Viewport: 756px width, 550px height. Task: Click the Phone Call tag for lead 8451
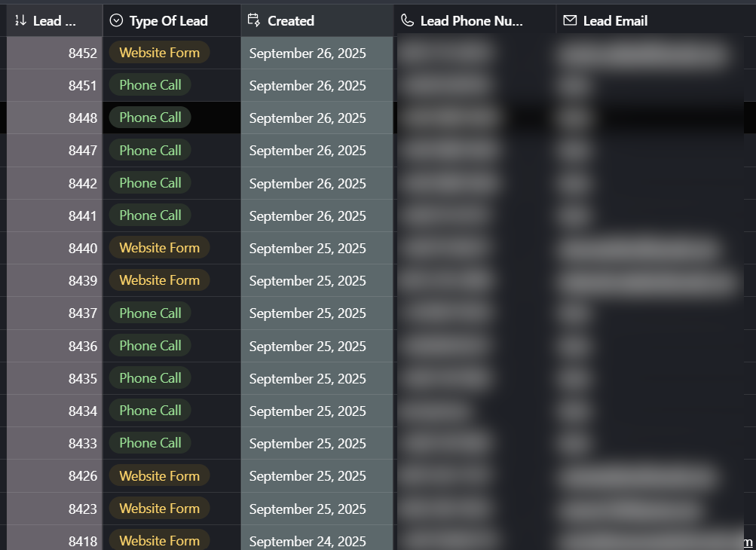(x=150, y=85)
